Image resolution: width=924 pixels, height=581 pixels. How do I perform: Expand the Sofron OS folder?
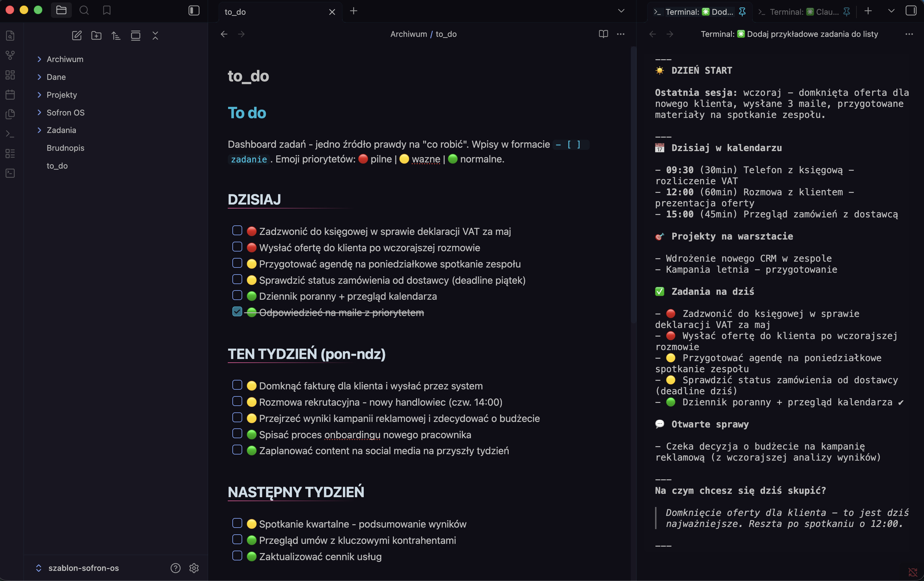click(x=39, y=112)
